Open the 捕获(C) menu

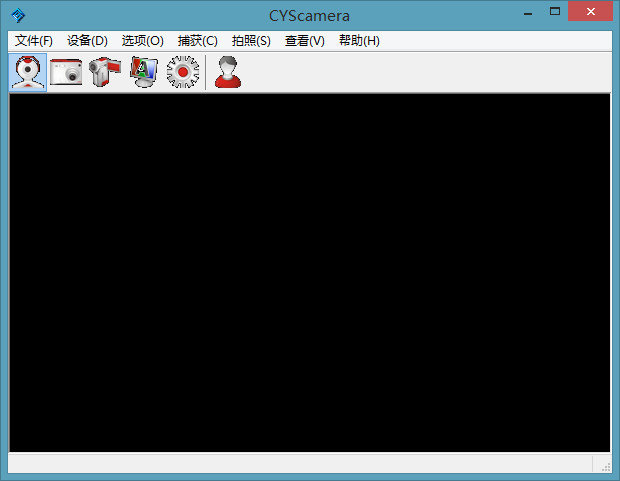197,40
